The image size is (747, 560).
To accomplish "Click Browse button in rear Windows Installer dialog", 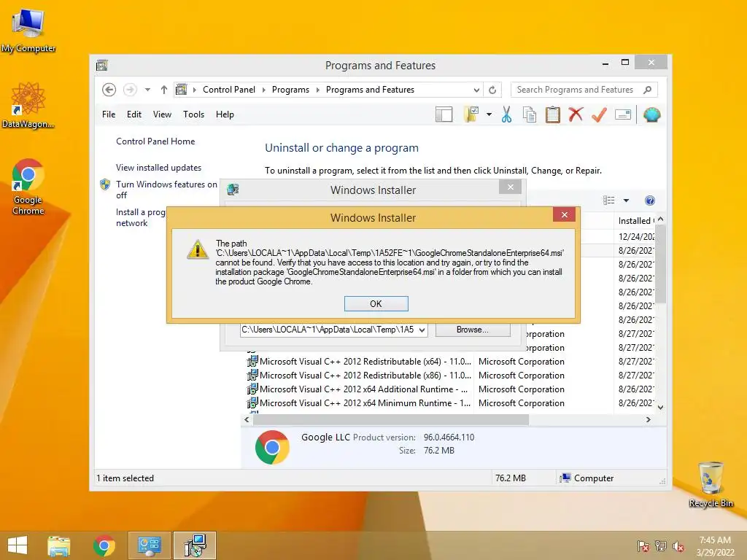I will coord(473,330).
